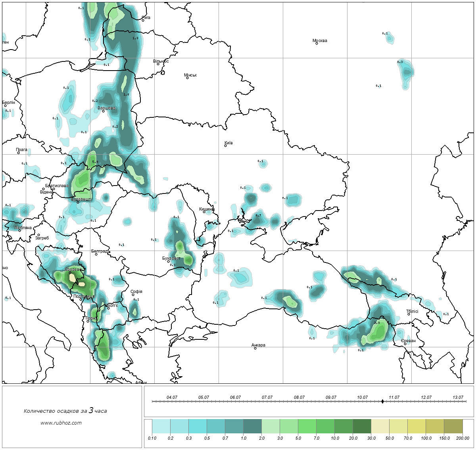Select the dark teal 1.0–2.0 legend swatch
The width and height of the screenshot is (476, 450).
point(252,427)
